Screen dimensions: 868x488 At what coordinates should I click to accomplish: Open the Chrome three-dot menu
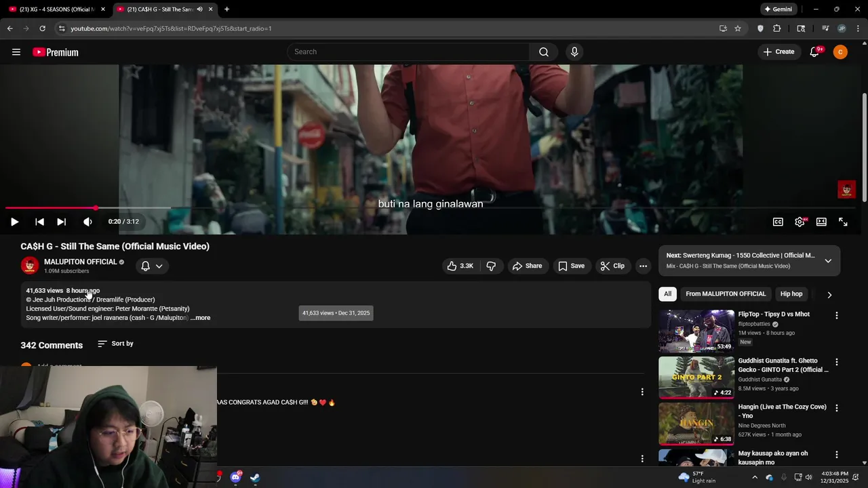pyautogui.click(x=858, y=28)
